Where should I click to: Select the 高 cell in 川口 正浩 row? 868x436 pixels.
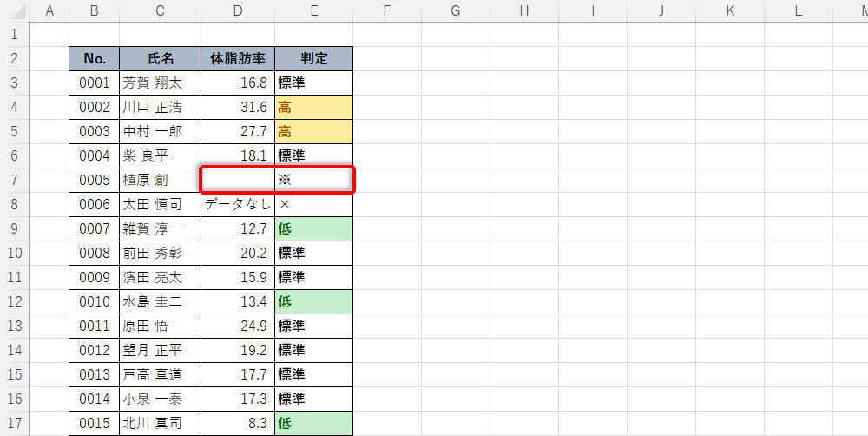tap(314, 108)
